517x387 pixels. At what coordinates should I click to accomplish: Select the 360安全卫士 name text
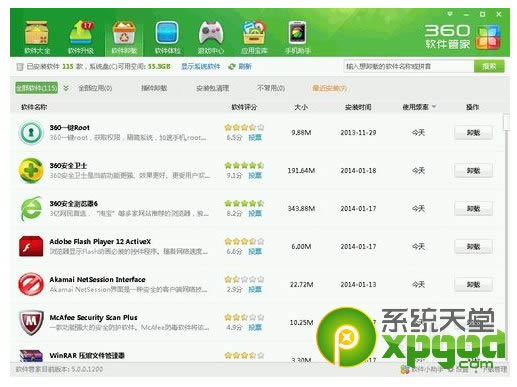point(68,166)
